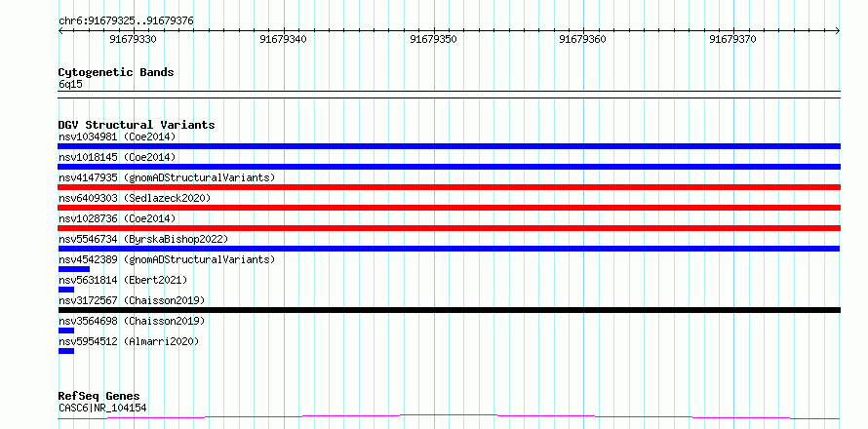
Task: Click the CASC6|NR_104154 gene label
Action: 102,408
